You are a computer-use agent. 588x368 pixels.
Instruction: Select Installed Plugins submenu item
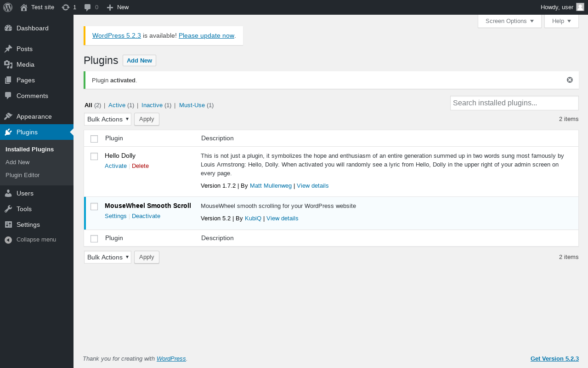click(x=30, y=149)
